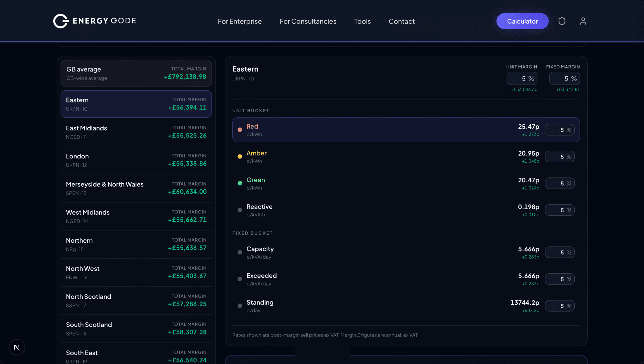Edit the Standing charge margin percent
Screen dimensions: 644x364
click(560, 306)
